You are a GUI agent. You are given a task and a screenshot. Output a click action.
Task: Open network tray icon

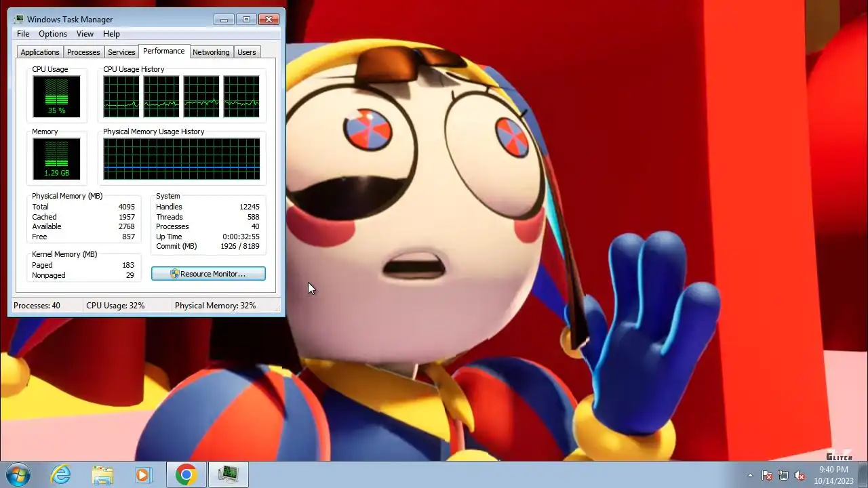point(783,475)
